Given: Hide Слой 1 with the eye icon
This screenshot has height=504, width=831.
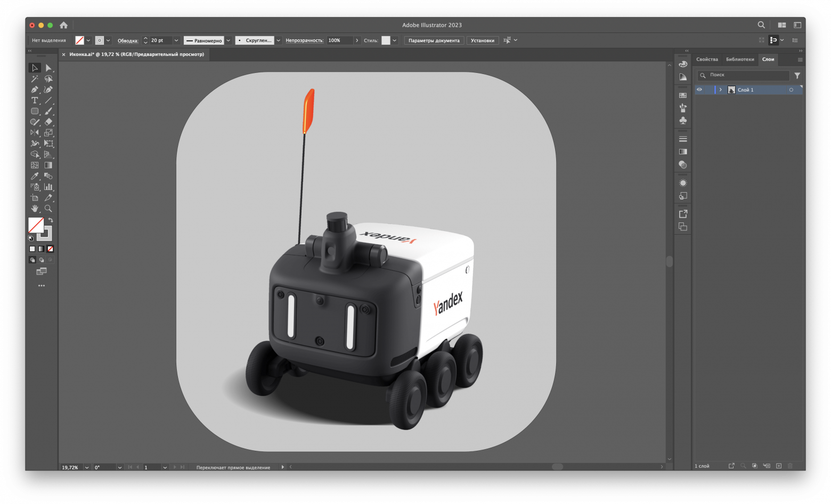Looking at the screenshot, I should (x=699, y=90).
